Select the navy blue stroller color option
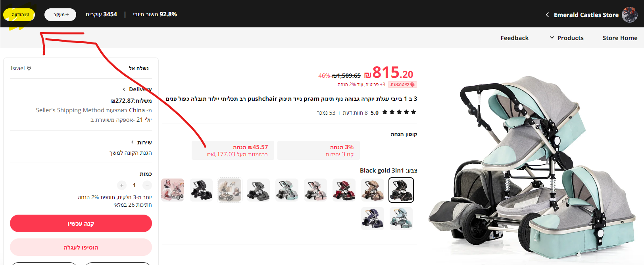 click(x=373, y=218)
